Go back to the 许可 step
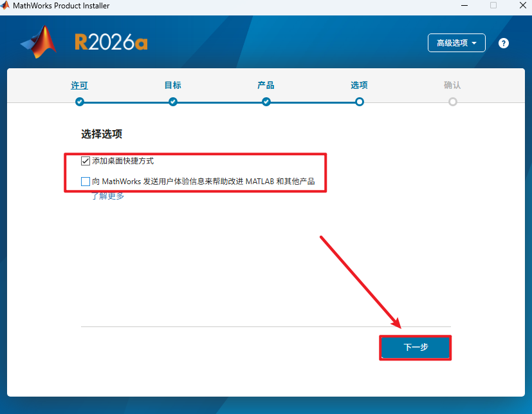The height and width of the screenshot is (414, 532). click(79, 85)
